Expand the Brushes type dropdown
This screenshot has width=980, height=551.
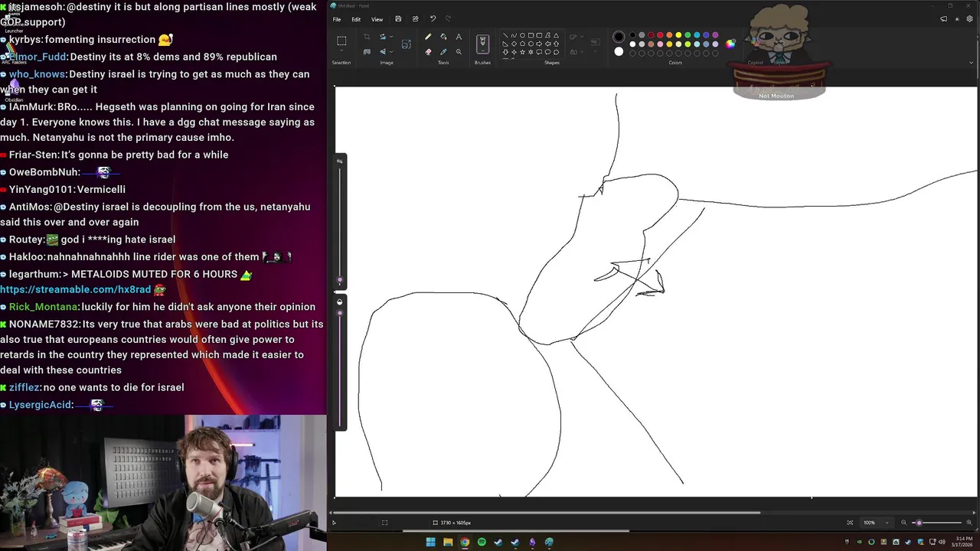click(482, 51)
